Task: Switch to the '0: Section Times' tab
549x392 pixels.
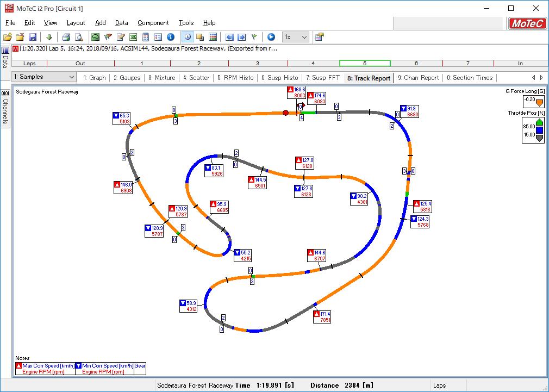Action: pos(470,78)
